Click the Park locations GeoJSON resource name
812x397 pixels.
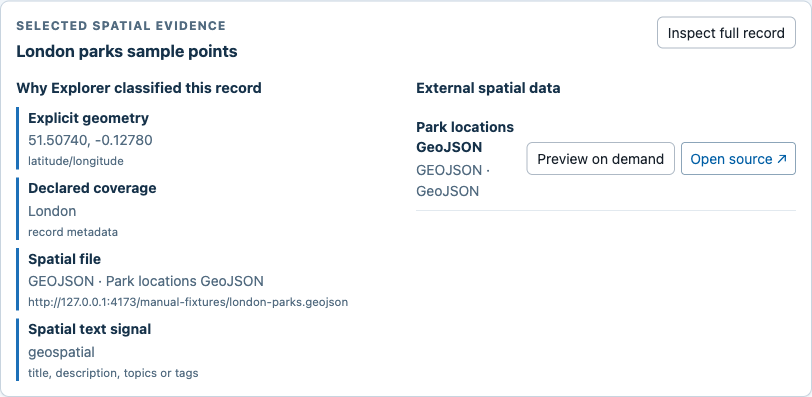tap(465, 137)
